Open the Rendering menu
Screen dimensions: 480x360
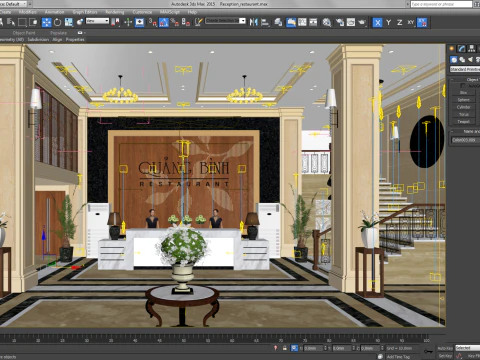115,12
